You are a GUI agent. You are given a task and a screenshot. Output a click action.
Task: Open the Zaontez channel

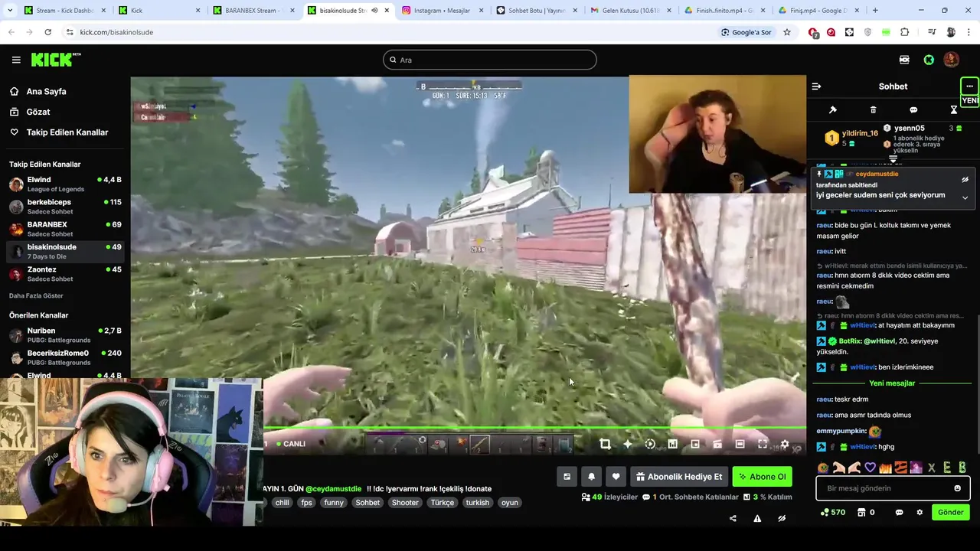click(65, 274)
